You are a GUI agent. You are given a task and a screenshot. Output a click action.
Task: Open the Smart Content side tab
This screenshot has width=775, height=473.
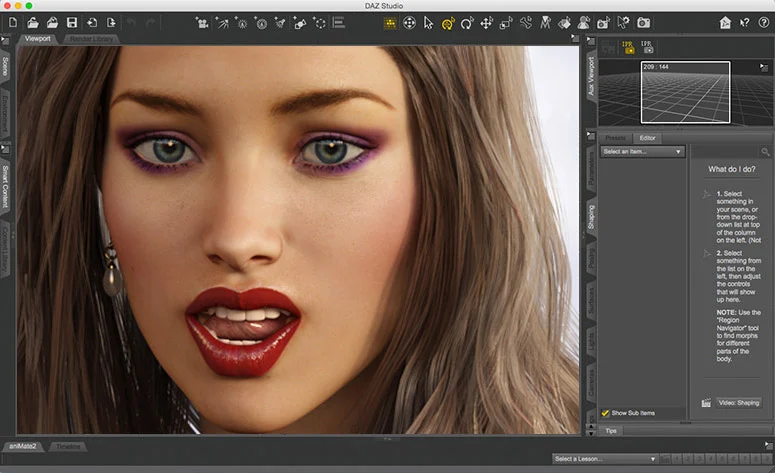(5, 187)
